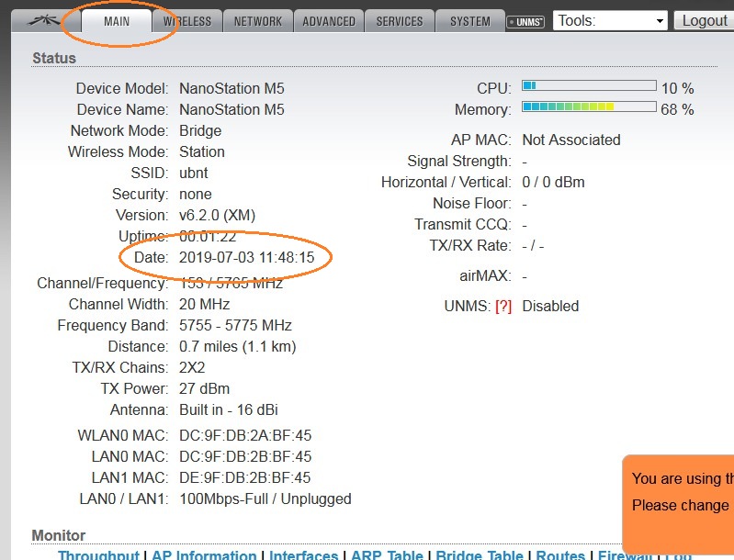Image resolution: width=734 pixels, height=560 pixels.
Task: Select the UNMS status Disabled
Action: point(550,306)
